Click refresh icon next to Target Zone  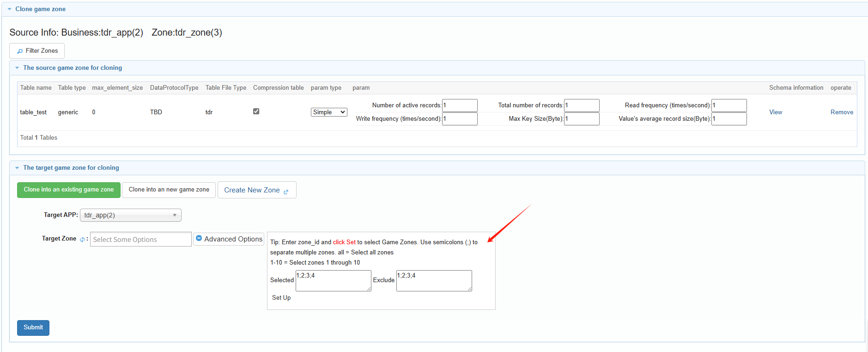(82, 240)
